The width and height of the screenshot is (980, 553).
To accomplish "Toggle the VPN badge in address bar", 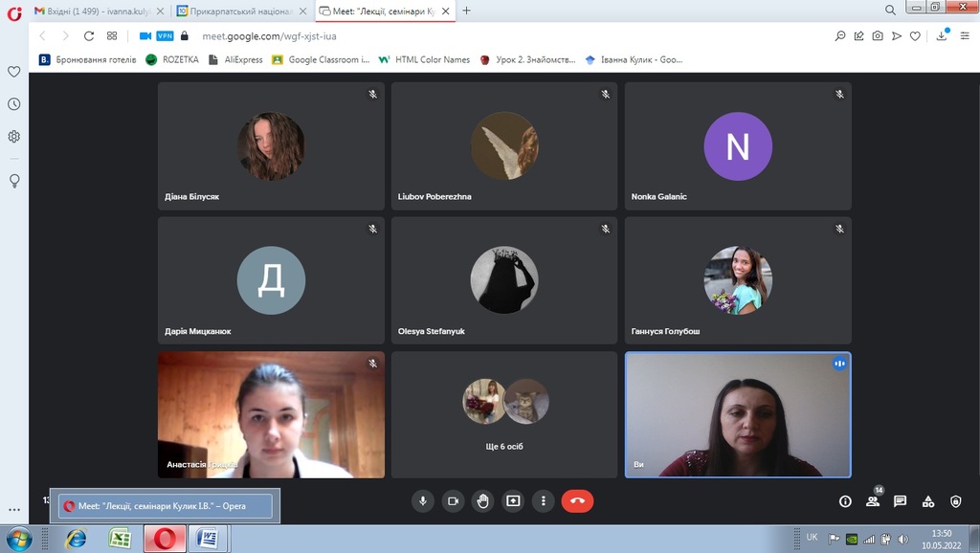I will 165,36.
